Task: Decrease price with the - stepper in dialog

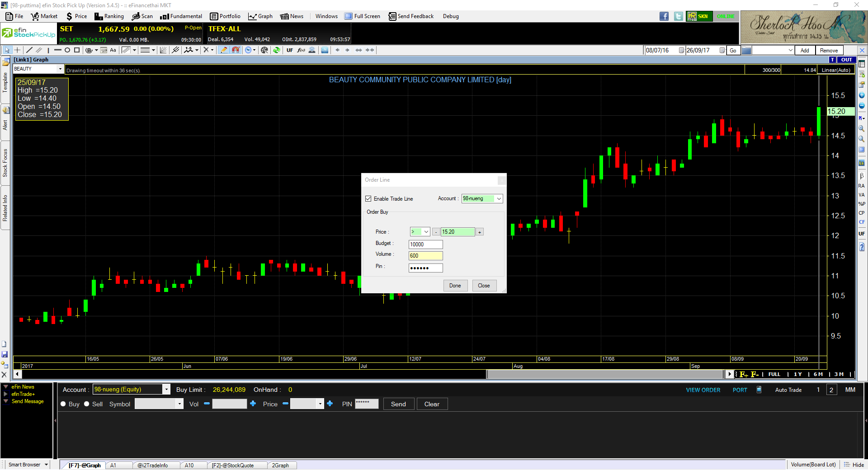Action: (x=436, y=232)
